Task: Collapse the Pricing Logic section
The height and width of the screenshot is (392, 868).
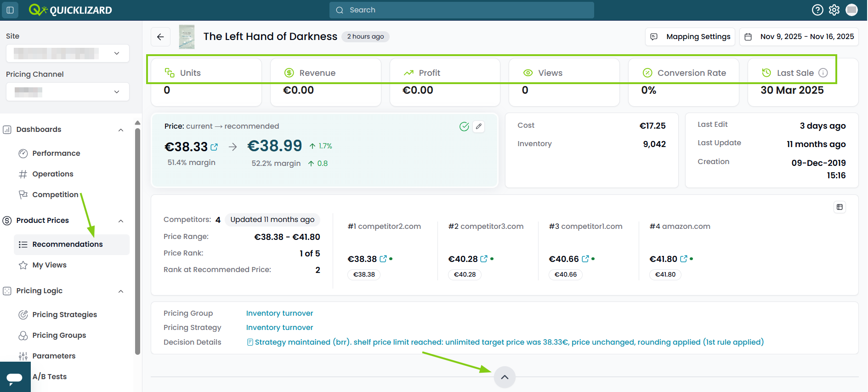Action: (x=121, y=291)
